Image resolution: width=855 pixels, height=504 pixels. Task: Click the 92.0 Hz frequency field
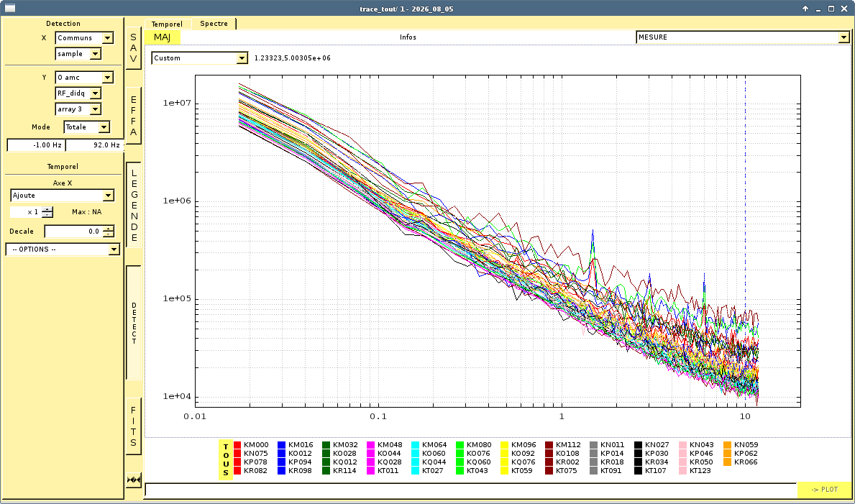click(x=94, y=145)
